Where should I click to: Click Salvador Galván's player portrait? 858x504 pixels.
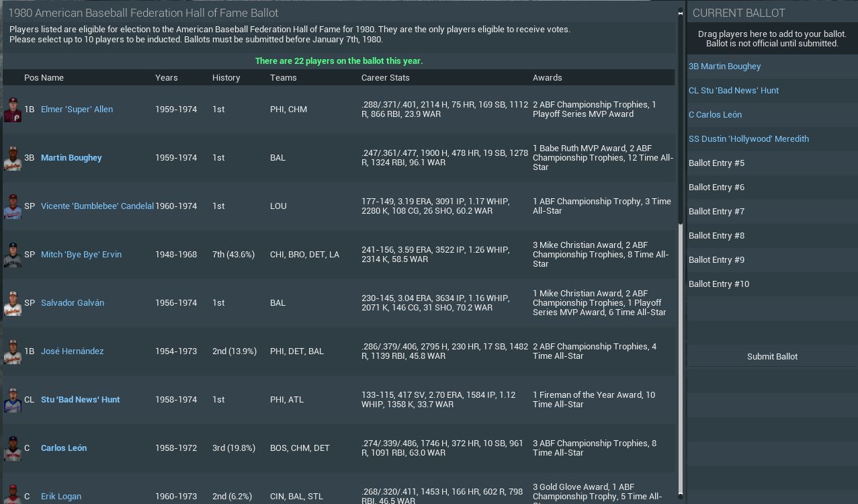[12, 303]
